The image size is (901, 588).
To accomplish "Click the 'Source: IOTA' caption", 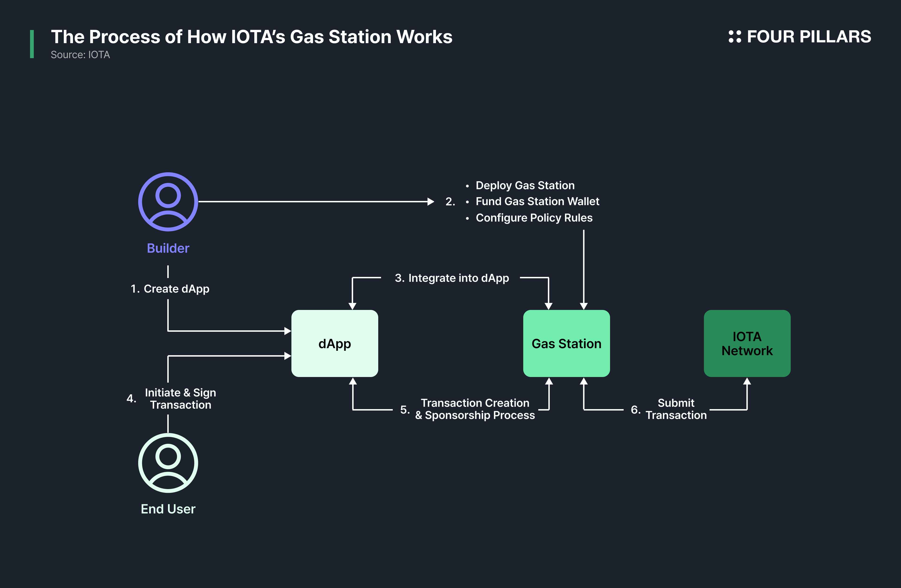I will (80, 55).
